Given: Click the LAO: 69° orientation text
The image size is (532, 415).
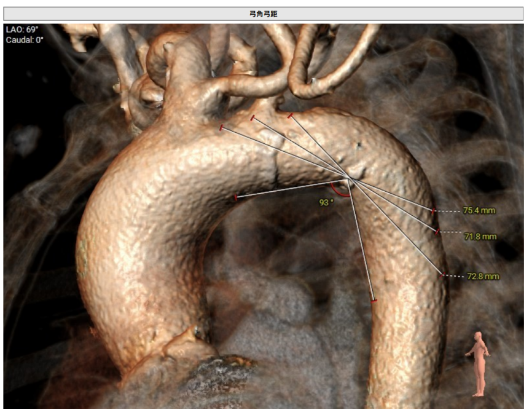Looking at the screenshot, I should coord(22,30).
